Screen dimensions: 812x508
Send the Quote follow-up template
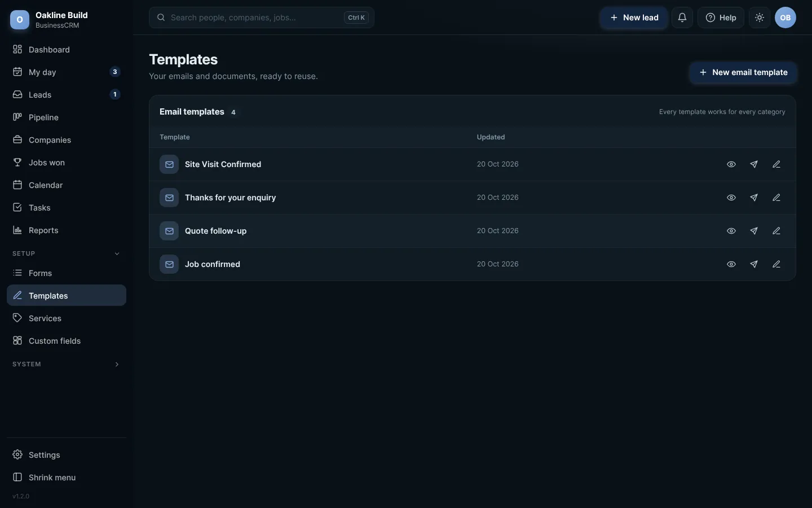click(x=754, y=231)
